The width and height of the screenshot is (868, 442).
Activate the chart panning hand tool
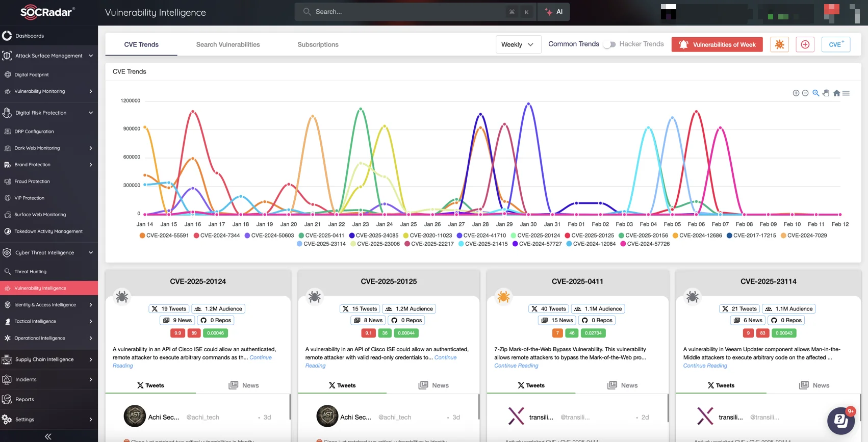tap(826, 93)
